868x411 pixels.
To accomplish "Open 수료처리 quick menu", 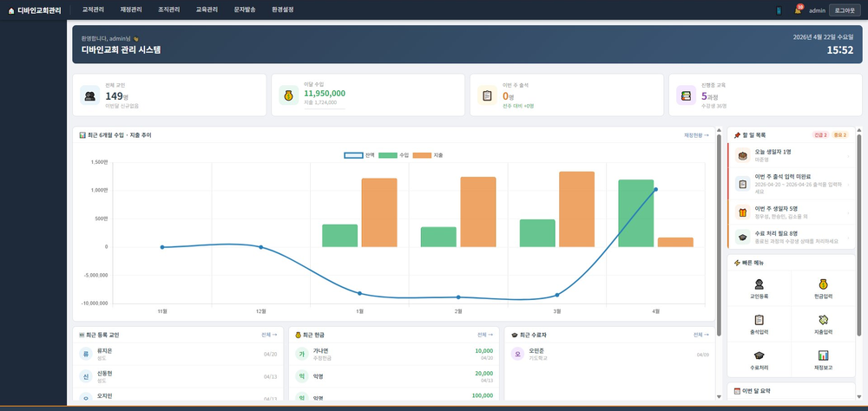I will point(759,360).
